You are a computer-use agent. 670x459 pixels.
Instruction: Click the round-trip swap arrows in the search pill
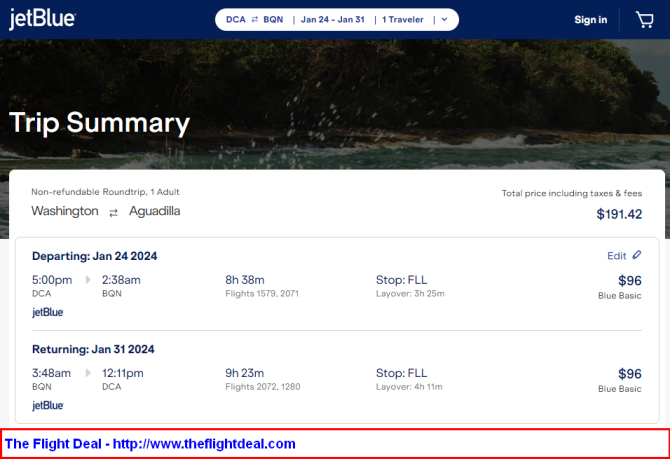pos(255,20)
